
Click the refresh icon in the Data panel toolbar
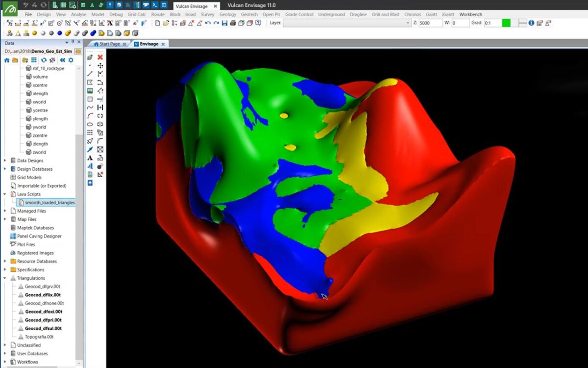44,60
